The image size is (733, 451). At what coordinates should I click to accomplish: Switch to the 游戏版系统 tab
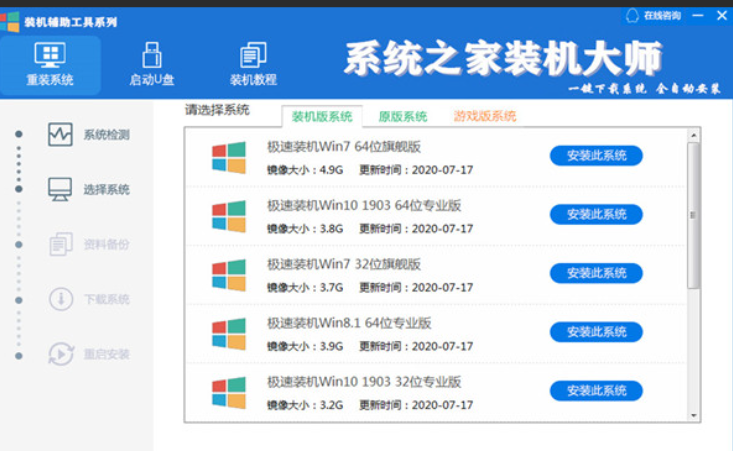point(485,116)
